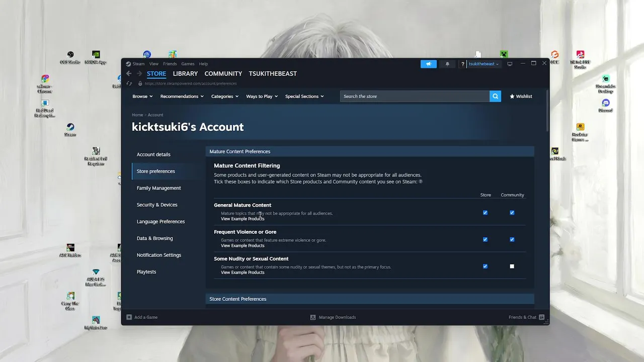
Task: Click the Add a Game plus icon
Action: pos(129,317)
